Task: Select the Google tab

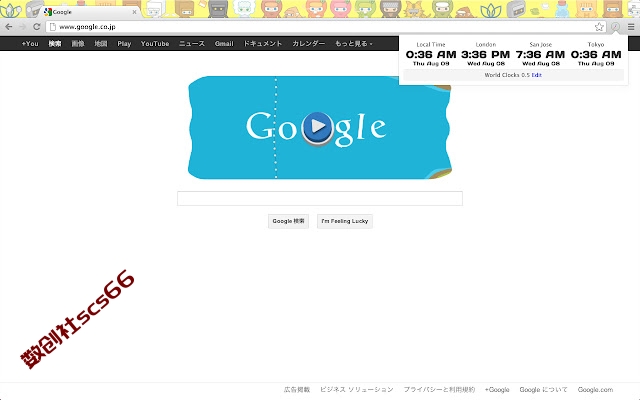Action: click(90, 12)
